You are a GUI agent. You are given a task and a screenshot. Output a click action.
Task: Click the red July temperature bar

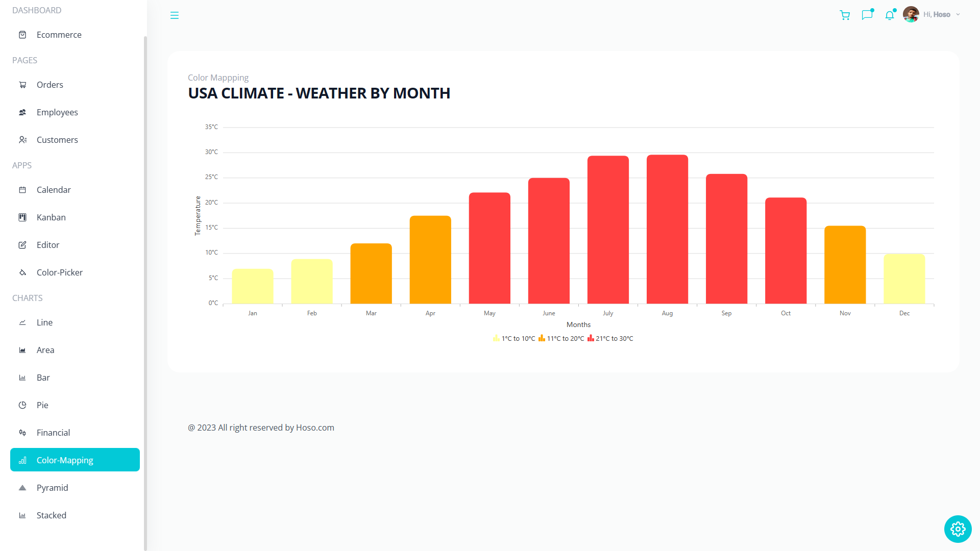(x=608, y=230)
